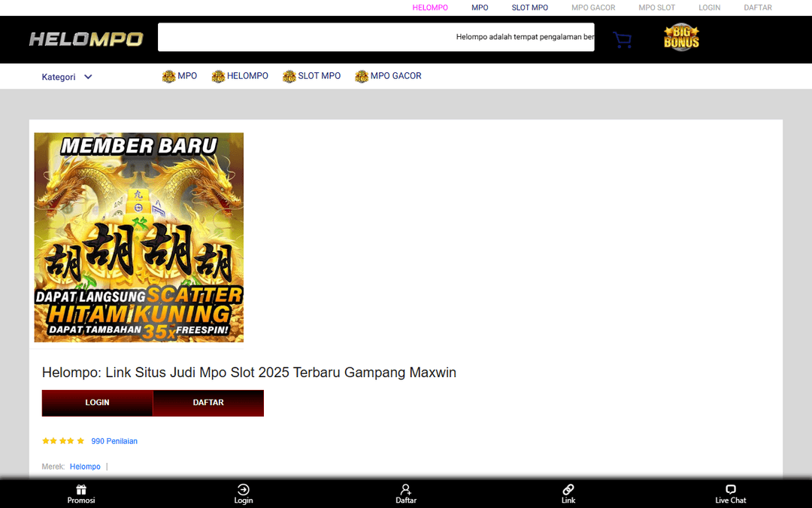Open the shopping cart icon
The width and height of the screenshot is (812, 508).
tap(622, 40)
